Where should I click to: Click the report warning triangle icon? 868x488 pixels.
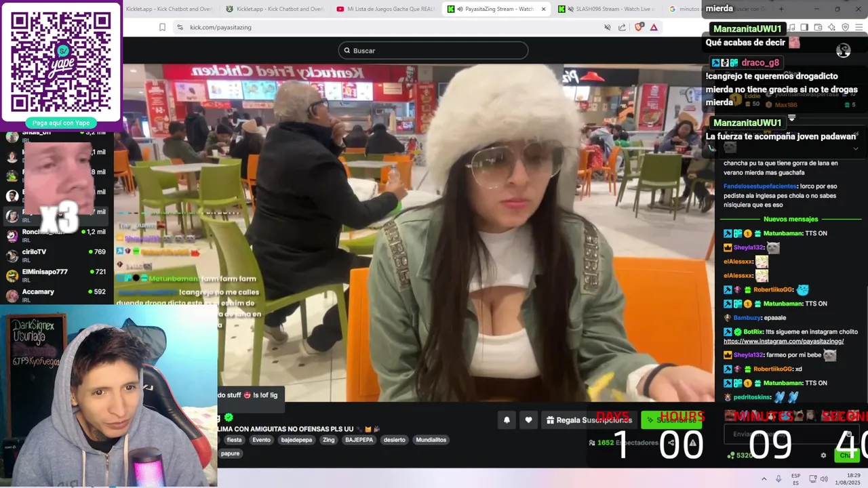tap(693, 443)
